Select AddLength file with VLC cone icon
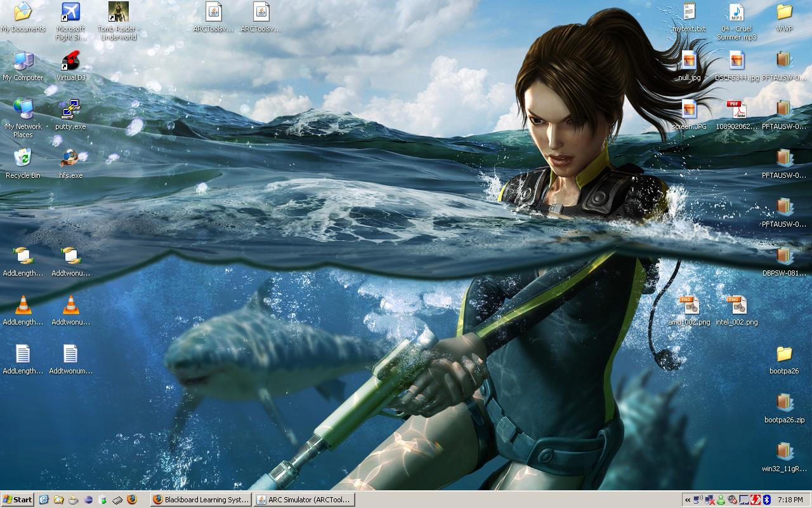This screenshot has width=812, height=508. click(x=23, y=311)
